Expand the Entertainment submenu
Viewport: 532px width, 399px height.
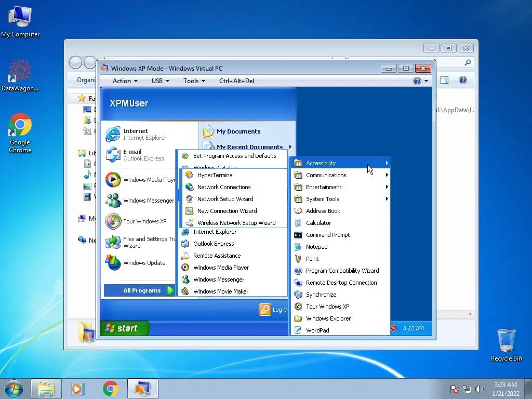[x=341, y=187]
